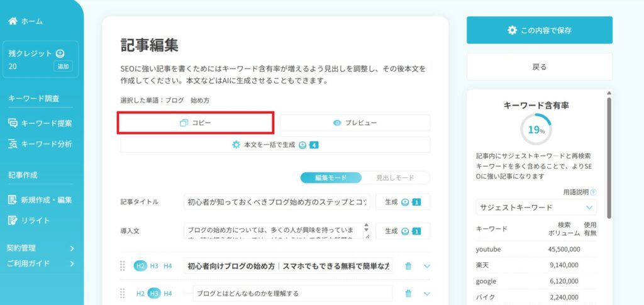Open キーワード提案 in the sidebar
Viewport: 644px width, 305px height.
coord(40,123)
